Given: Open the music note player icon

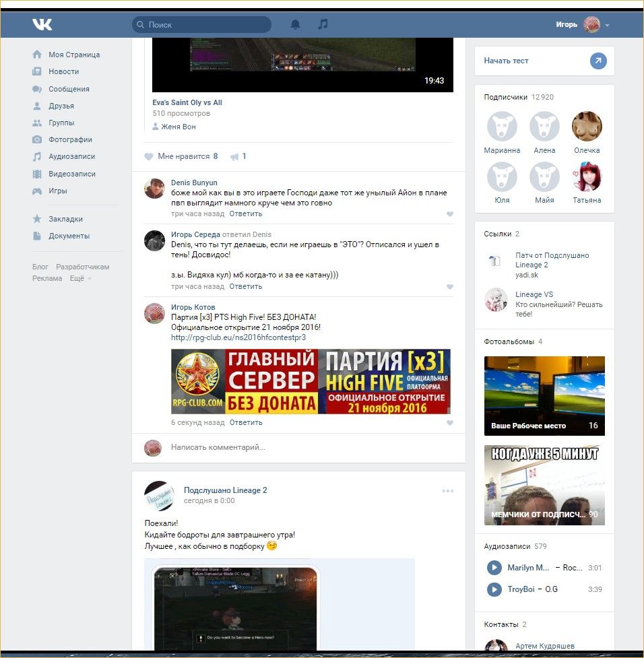Looking at the screenshot, I should (x=323, y=25).
